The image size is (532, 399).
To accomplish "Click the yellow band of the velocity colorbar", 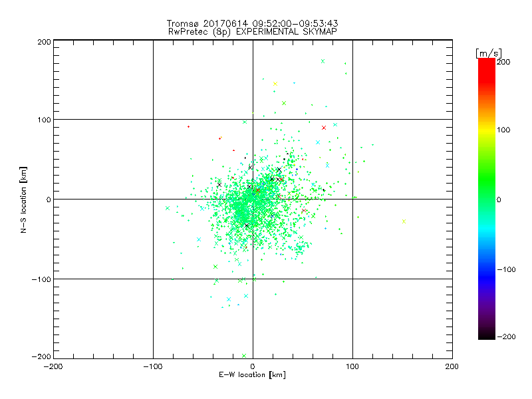I will coord(487,130).
